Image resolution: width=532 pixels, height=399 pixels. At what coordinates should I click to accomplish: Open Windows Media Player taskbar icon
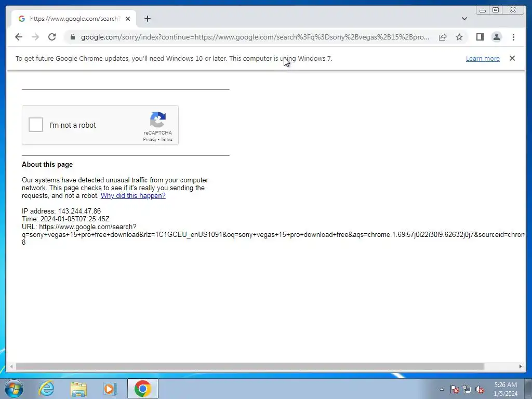pyautogui.click(x=110, y=389)
